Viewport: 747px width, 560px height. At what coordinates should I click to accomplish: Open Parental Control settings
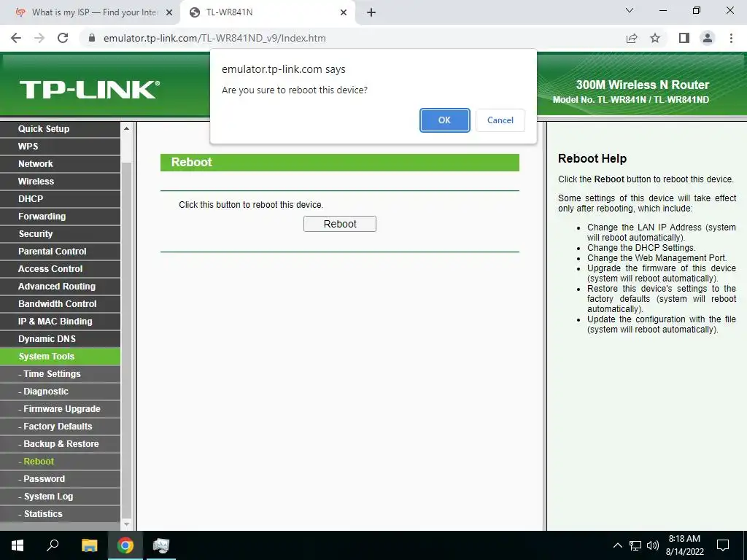tap(60, 252)
